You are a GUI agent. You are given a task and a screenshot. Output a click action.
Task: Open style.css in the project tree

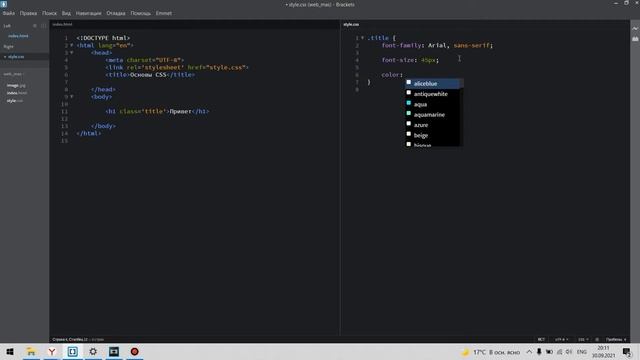[15, 101]
